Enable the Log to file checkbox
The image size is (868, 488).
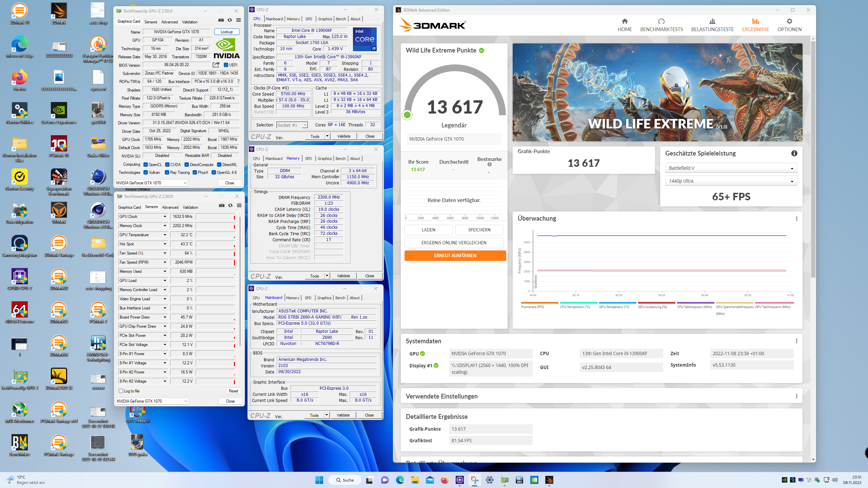point(121,391)
